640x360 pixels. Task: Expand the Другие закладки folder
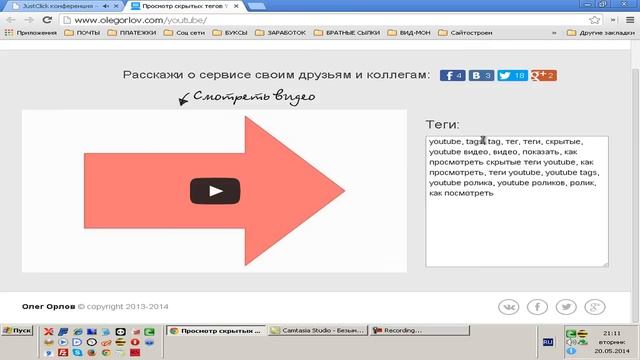tap(601, 33)
